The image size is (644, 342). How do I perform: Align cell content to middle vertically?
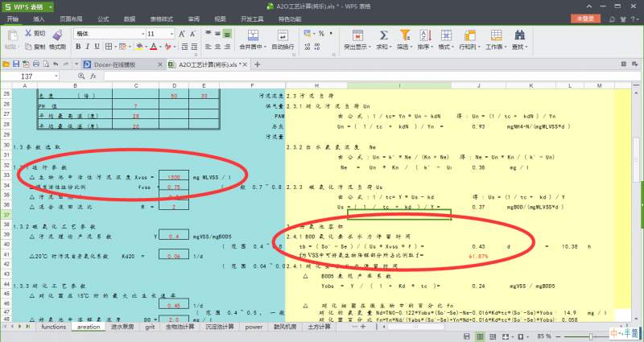tap(217, 33)
